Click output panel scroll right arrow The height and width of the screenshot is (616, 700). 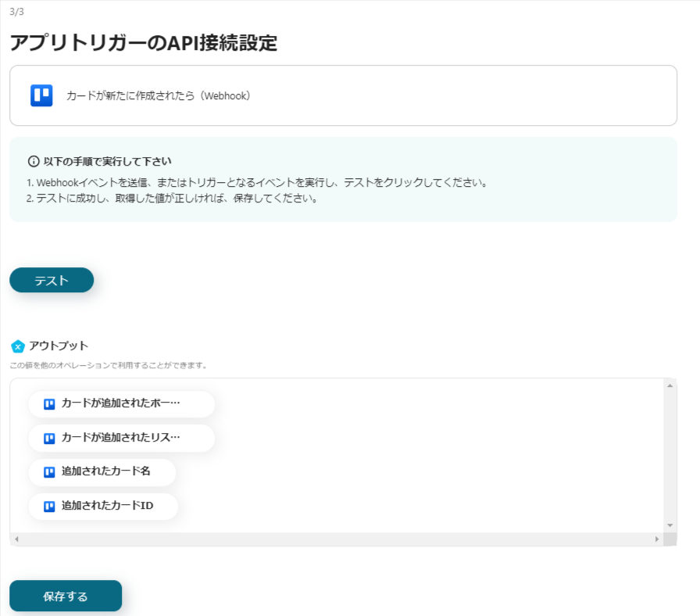(657, 539)
